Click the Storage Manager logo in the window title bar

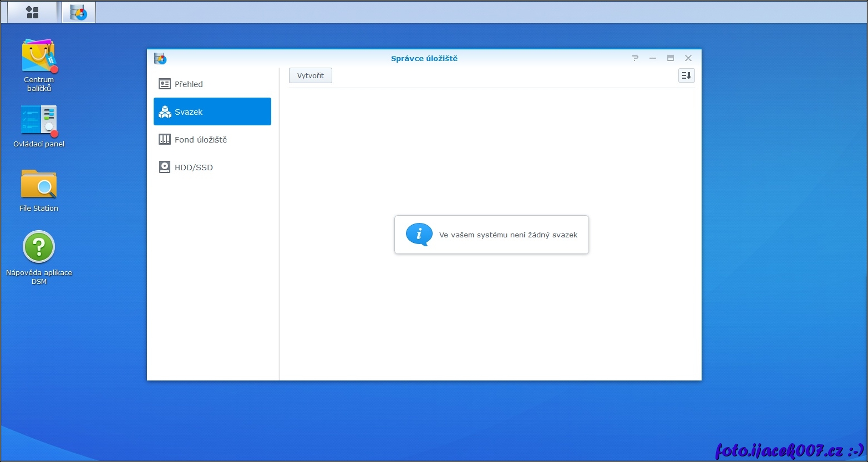click(x=160, y=58)
